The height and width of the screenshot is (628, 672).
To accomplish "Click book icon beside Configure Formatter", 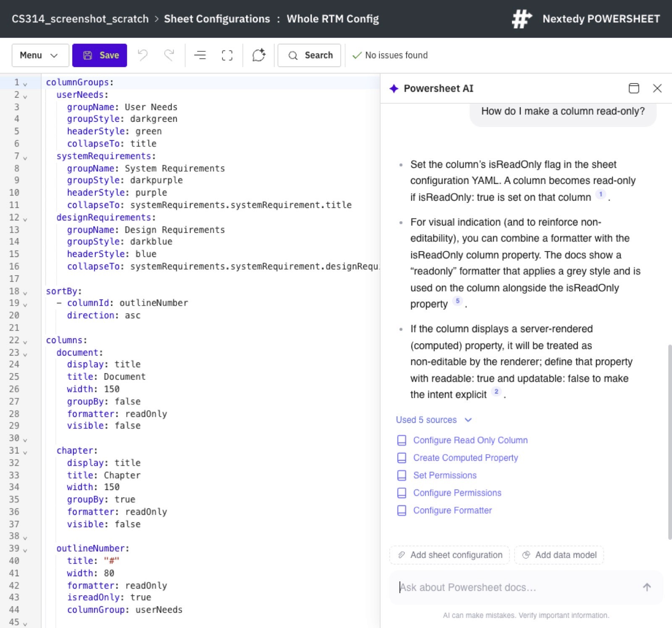I will (x=402, y=510).
